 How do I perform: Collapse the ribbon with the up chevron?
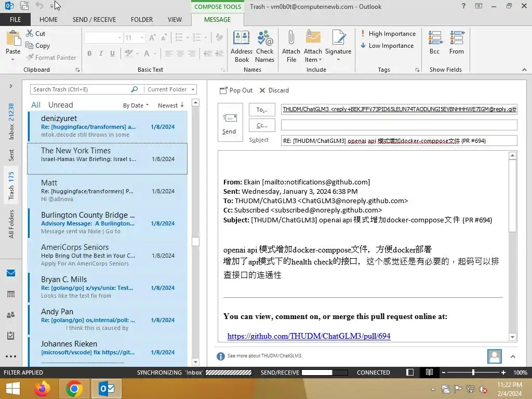(x=524, y=70)
